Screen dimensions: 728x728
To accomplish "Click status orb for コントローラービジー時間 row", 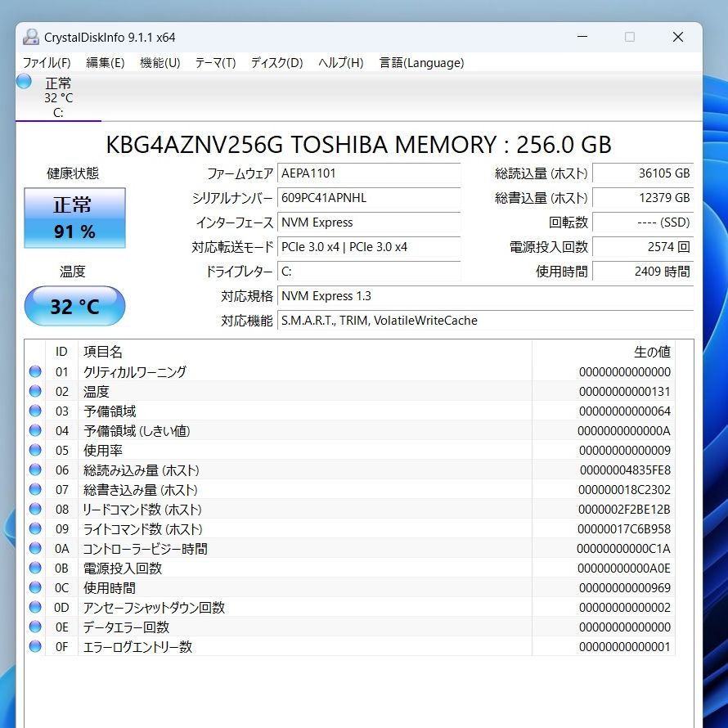I will pyautogui.click(x=35, y=548).
